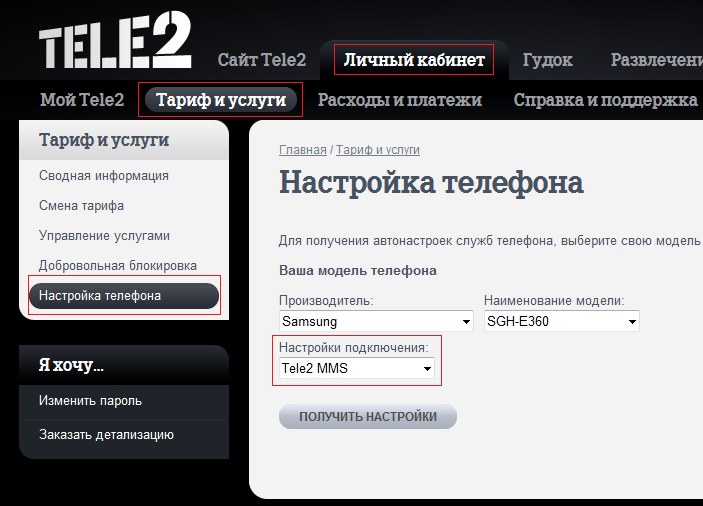Click Изменить пароль link
The width and height of the screenshot is (703, 506).
[x=90, y=401]
